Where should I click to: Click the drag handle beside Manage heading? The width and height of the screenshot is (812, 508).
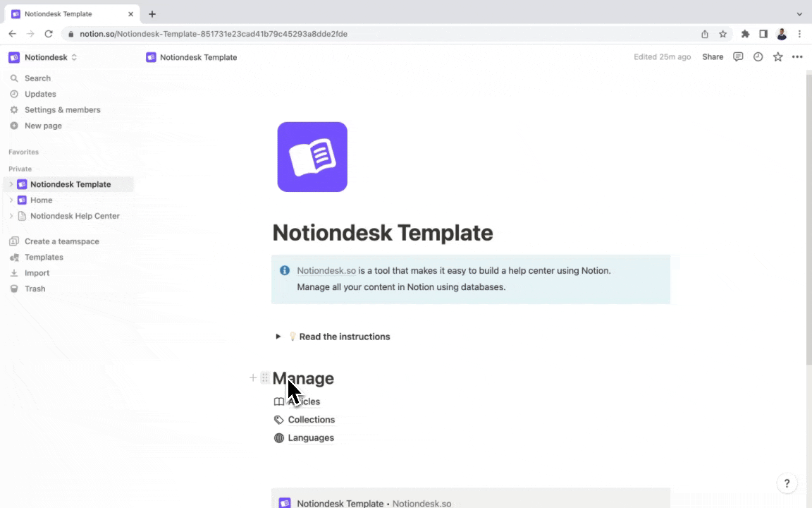[264, 378]
